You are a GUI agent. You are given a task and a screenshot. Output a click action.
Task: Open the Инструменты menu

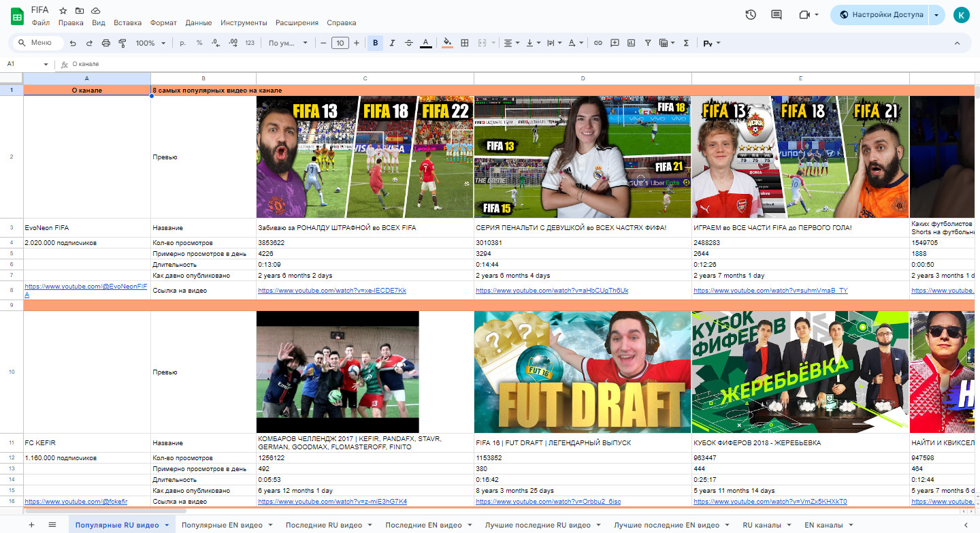point(244,22)
